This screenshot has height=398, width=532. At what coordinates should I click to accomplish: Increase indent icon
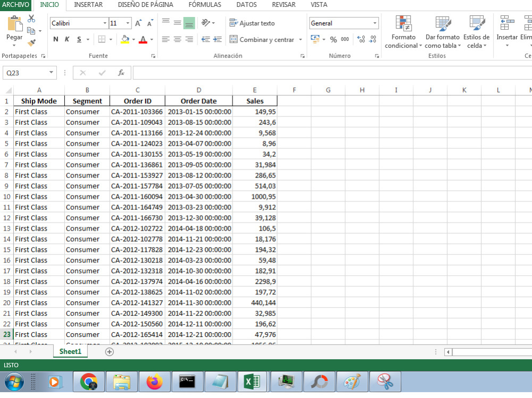tap(218, 39)
